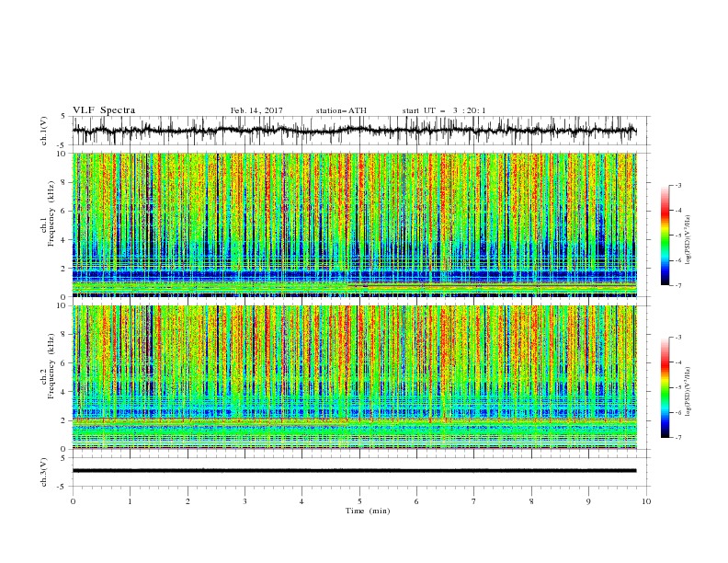Click time axis tick label "3"

click(245, 501)
